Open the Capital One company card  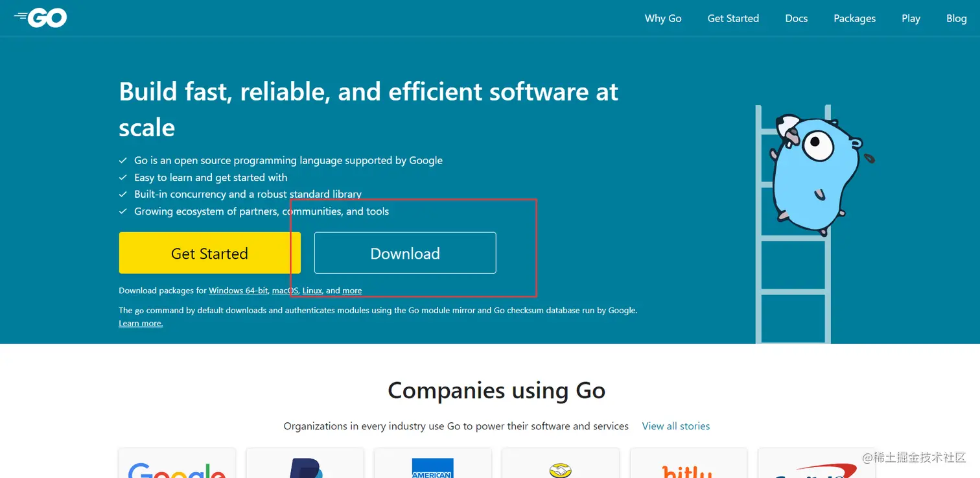coord(816,463)
